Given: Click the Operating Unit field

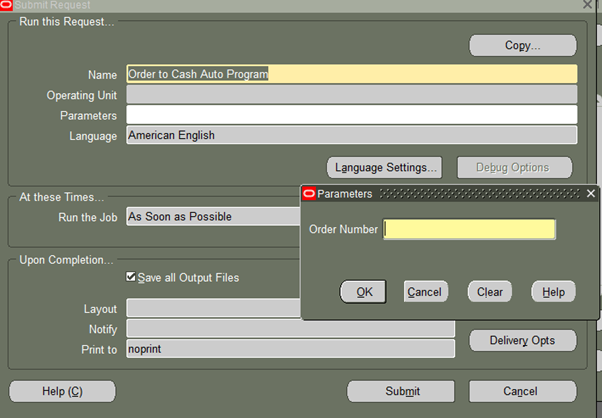Looking at the screenshot, I should [x=352, y=94].
